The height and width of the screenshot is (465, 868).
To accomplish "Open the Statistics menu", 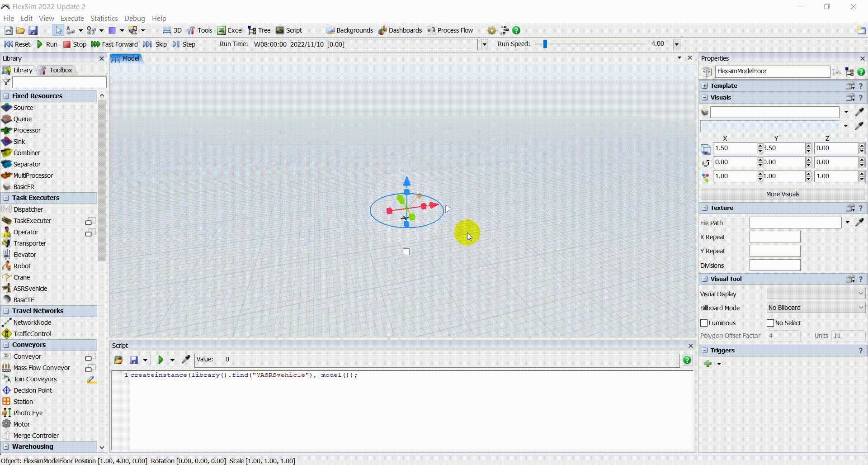I will coord(104,19).
